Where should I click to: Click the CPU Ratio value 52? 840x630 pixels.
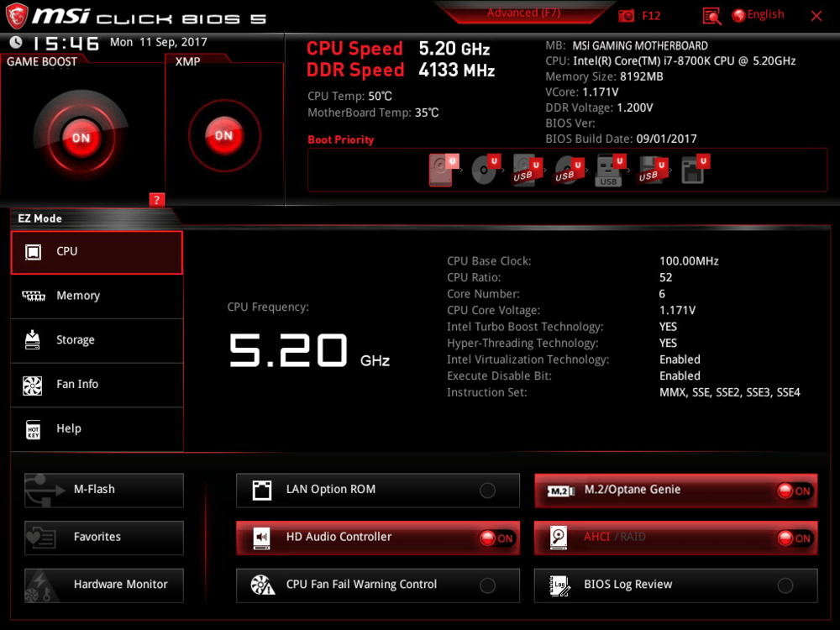(665, 277)
